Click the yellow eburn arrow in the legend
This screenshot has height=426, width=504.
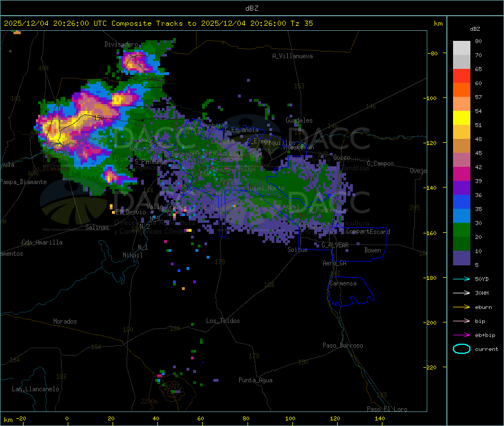pyautogui.click(x=461, y=307)
